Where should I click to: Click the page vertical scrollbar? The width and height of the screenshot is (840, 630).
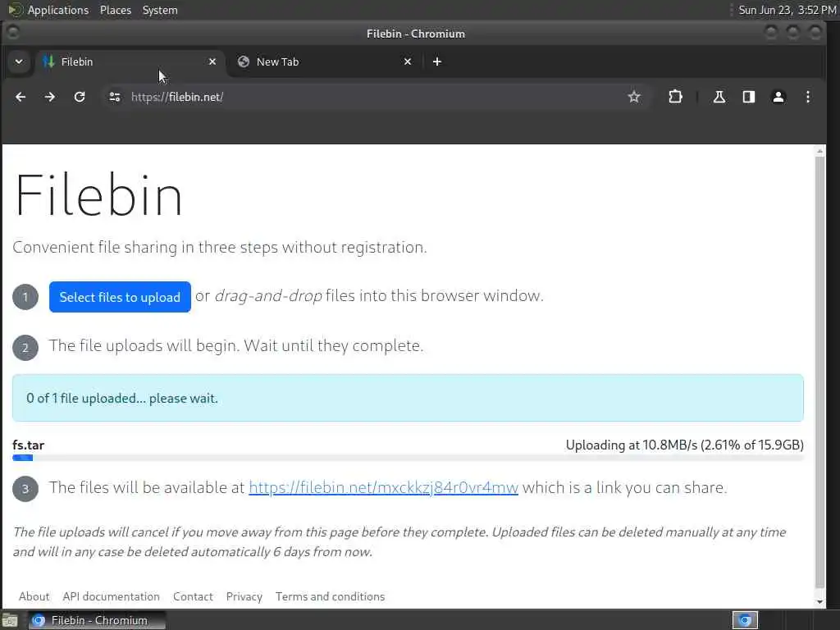[x=819, y=372]
